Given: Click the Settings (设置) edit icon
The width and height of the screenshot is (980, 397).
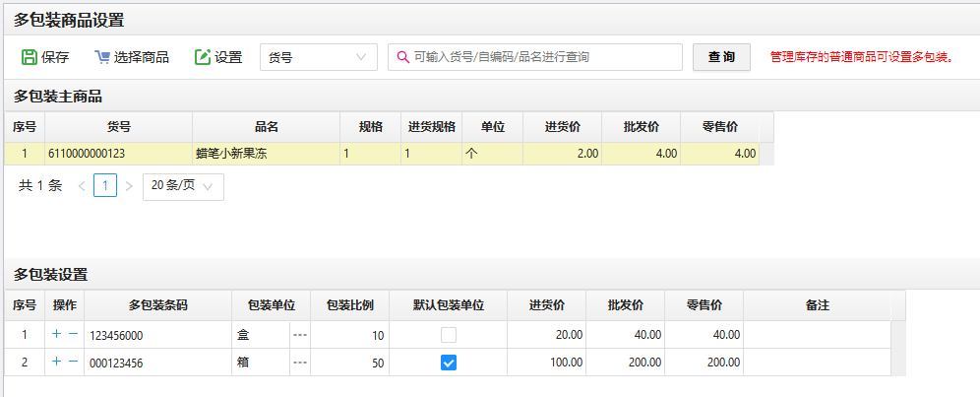Looking at the screenshot, I should (x=203, y=57).
